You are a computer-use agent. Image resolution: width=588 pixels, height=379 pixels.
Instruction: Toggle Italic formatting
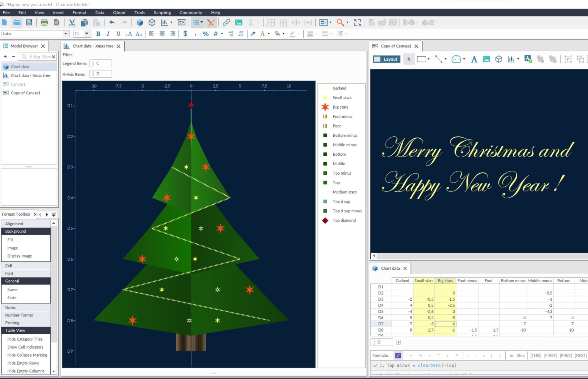click(x=108, y=34)
